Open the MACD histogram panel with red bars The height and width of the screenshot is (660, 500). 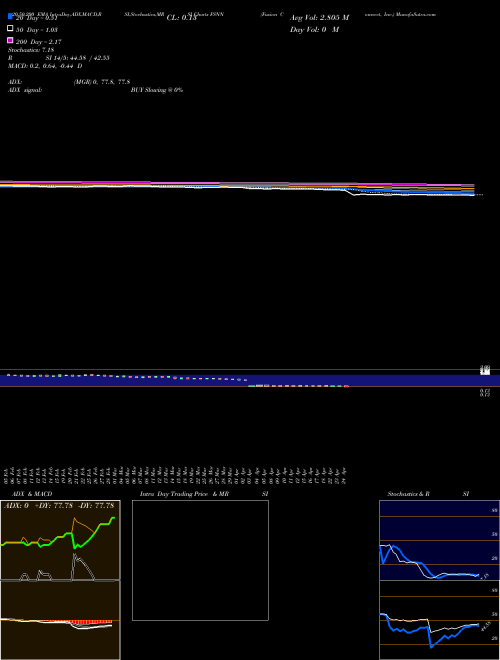(60, 620)
